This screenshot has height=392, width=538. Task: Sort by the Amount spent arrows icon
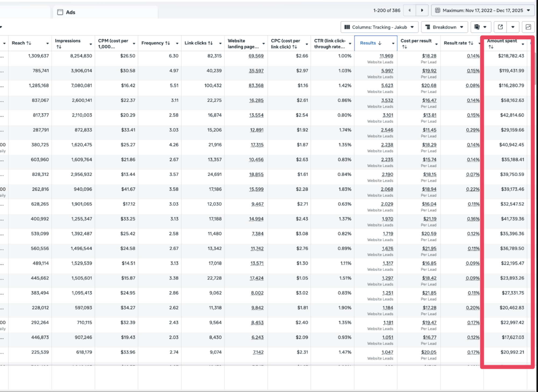click(491, 47)
